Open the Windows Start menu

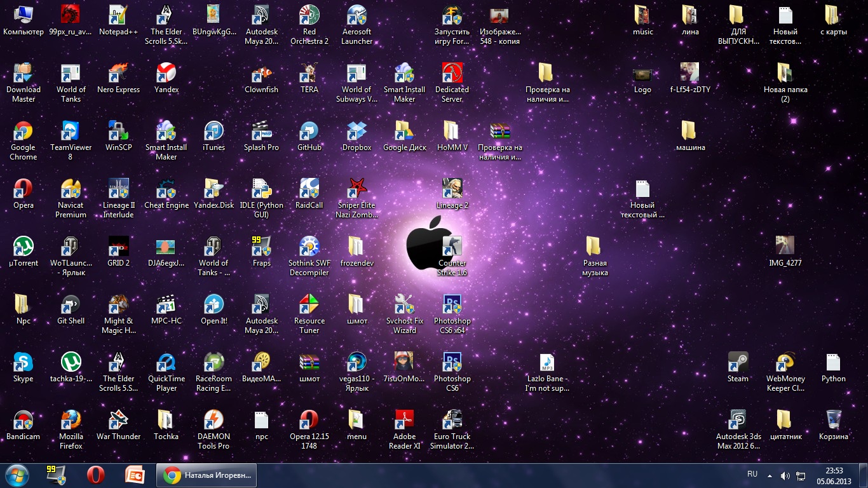pos(17,475)
